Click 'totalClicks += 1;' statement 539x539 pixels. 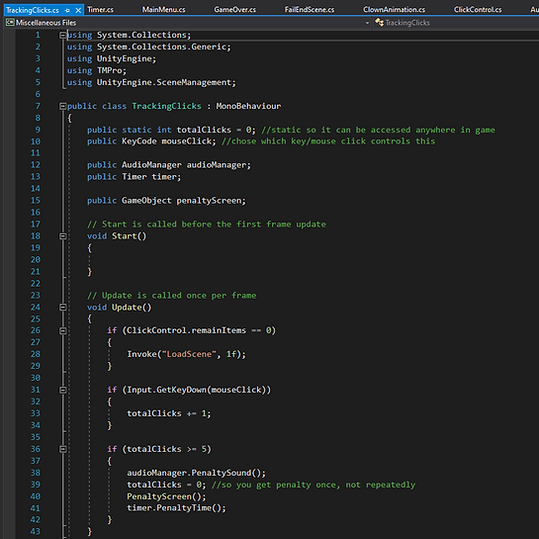click(x=169, y=414)
